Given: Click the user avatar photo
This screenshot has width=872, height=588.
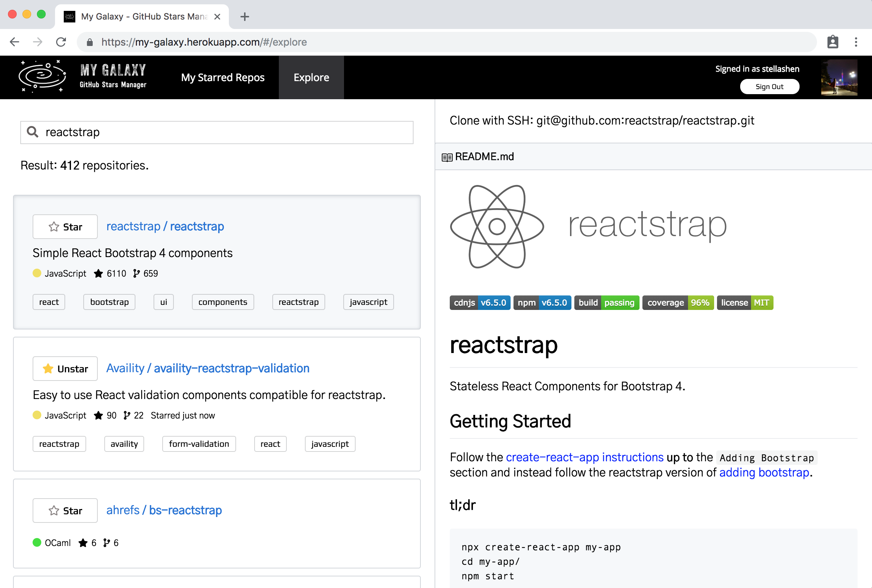Looking at the screenshot, I should pyautogui.click(x=839, y=77).
